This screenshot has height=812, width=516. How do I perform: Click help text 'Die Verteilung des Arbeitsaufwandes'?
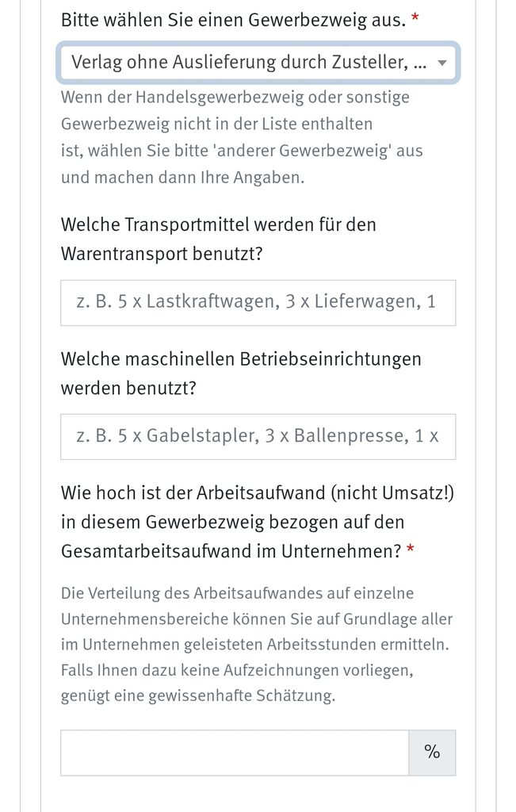tap(257, 644)
